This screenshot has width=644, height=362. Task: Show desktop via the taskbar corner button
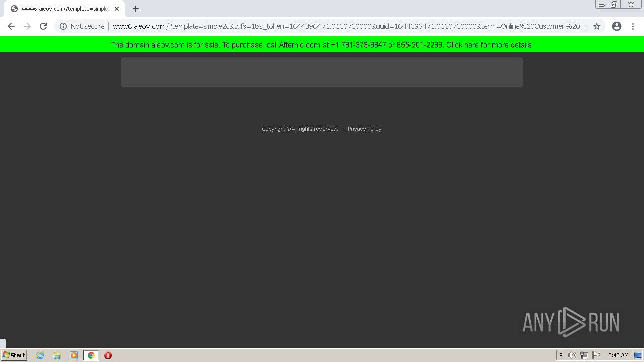click(638, 355)
